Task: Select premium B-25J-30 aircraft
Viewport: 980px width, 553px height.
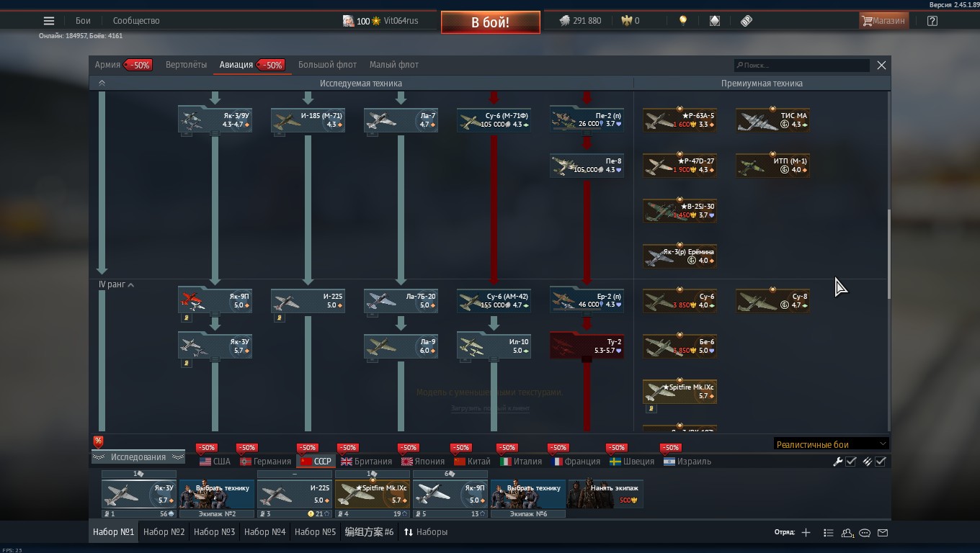Action: pos(680,211)
